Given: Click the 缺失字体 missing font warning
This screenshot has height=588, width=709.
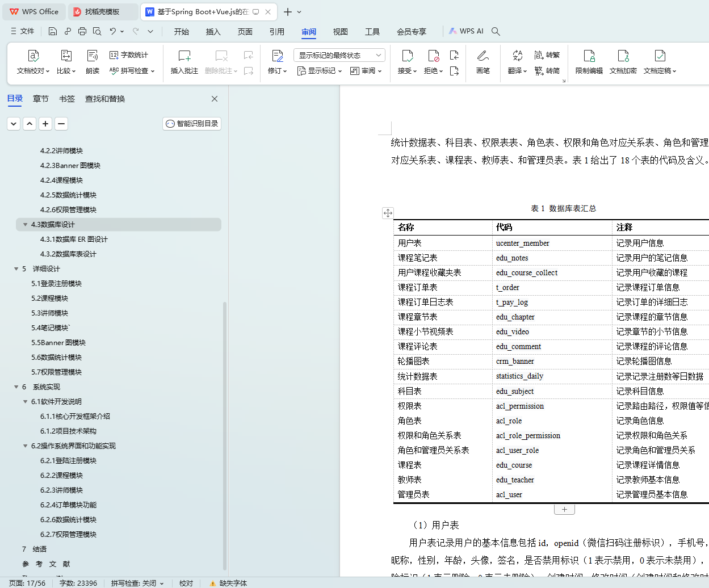Looking at the screenshot, I should coord(228,583).
